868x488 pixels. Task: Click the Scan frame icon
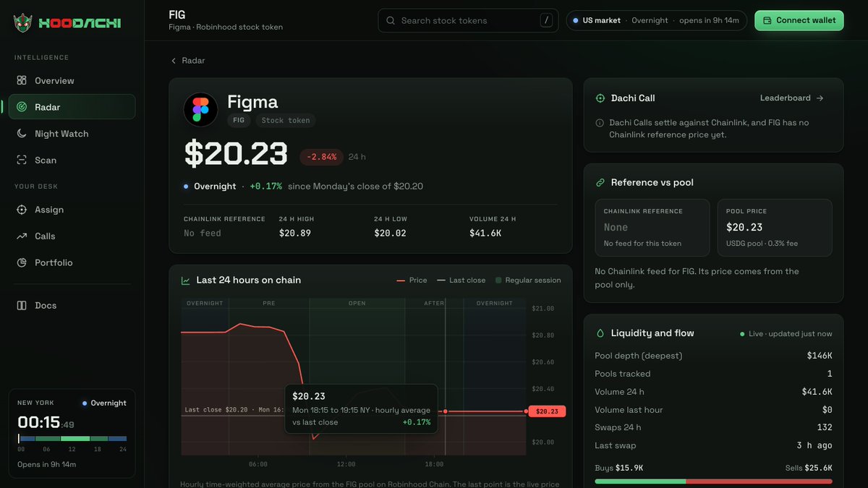tap(22, 160)
